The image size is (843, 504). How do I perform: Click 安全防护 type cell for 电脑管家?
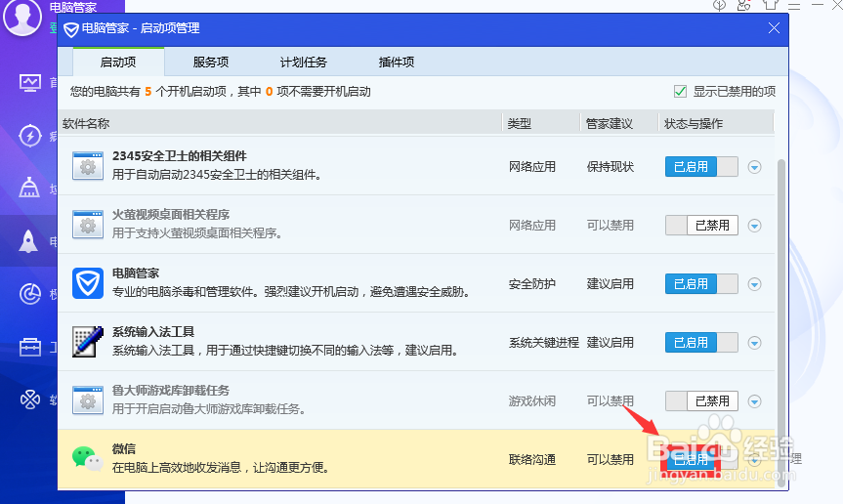click(x=532, y=283)
